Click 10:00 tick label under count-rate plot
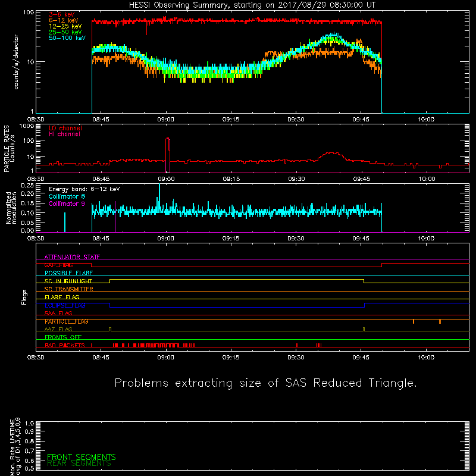This screenshot has width=476, height=476. pyautogui.click(x=426, y=120)
